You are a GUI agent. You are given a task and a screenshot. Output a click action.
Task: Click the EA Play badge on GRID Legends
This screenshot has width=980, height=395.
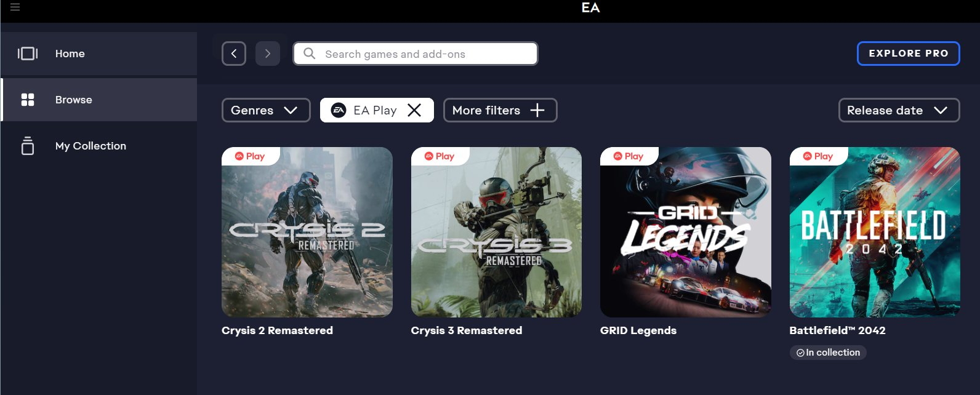pos(629,156)
